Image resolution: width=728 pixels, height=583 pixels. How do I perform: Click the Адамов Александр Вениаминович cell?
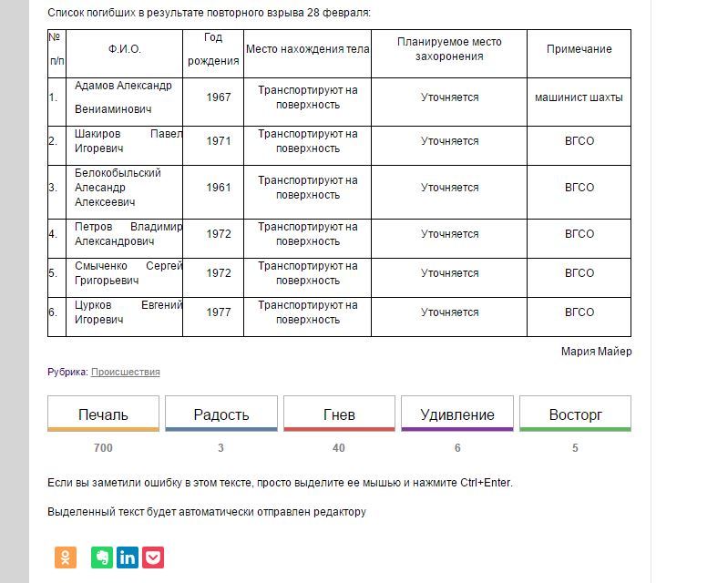[123, 97]
